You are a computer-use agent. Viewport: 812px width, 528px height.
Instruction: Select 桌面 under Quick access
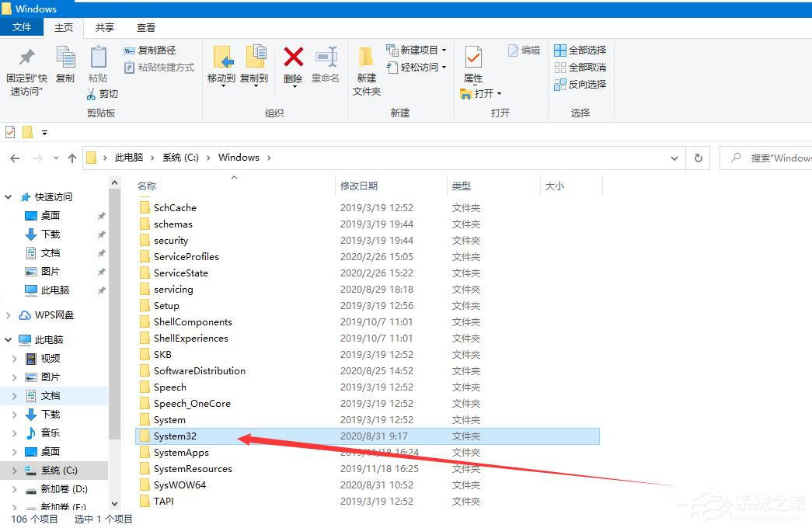[x=51, y=216]
